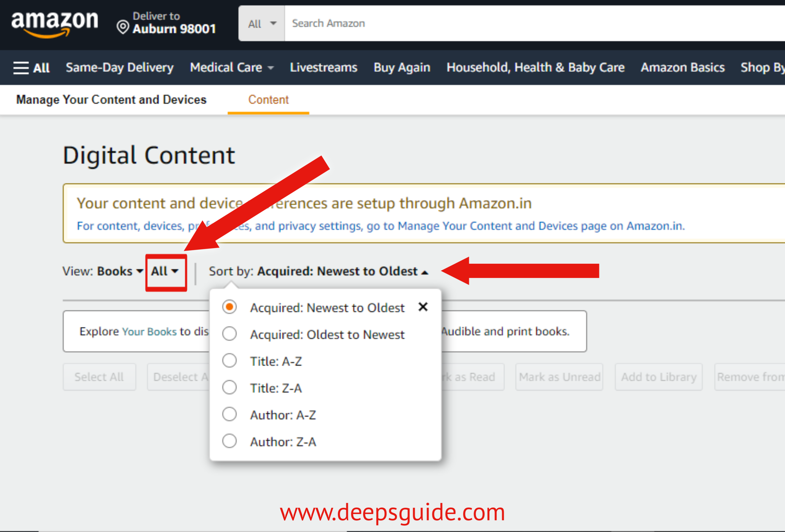Follow the Your Books link

149,332
